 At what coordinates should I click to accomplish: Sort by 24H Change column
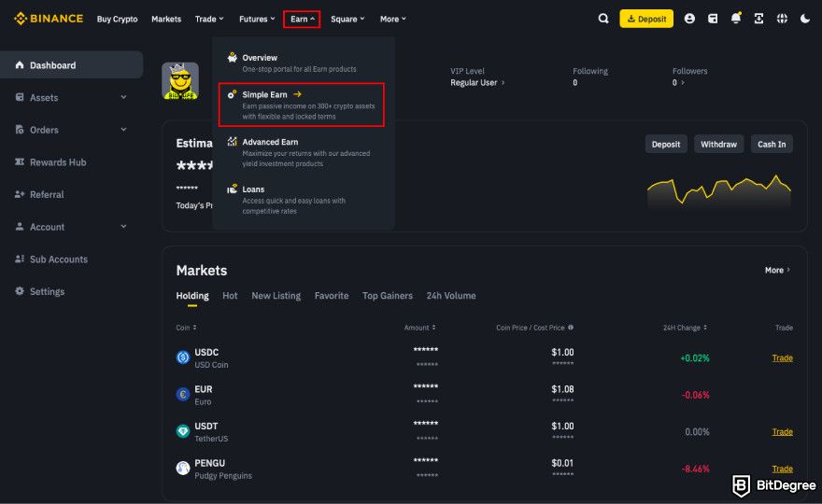coord(685,328)
